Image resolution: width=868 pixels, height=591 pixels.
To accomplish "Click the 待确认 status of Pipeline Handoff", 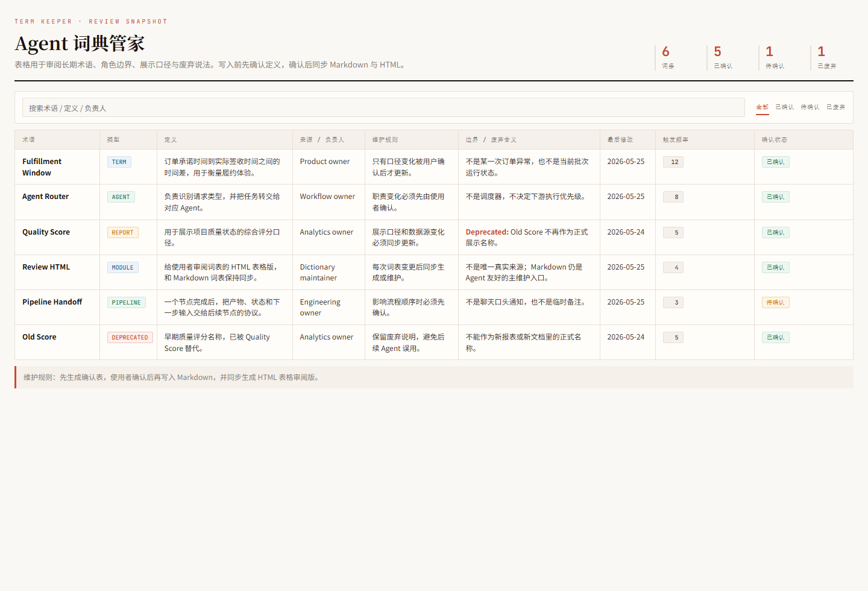I will pyautogui.click(x=776, y=303).
